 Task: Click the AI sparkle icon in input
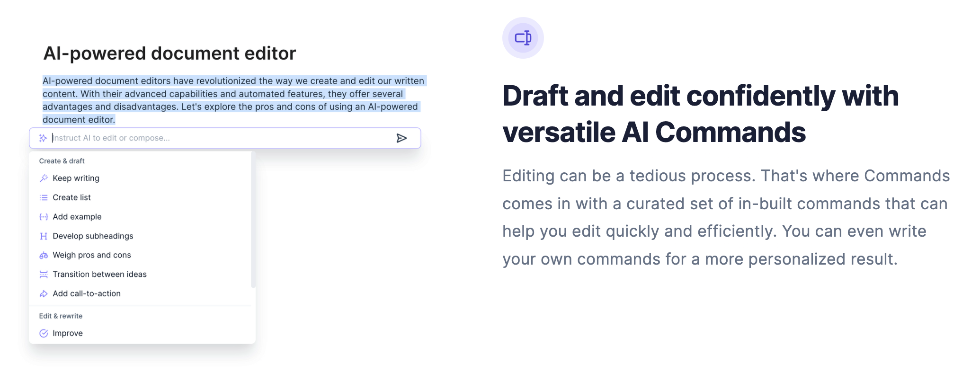click(43, 138)
